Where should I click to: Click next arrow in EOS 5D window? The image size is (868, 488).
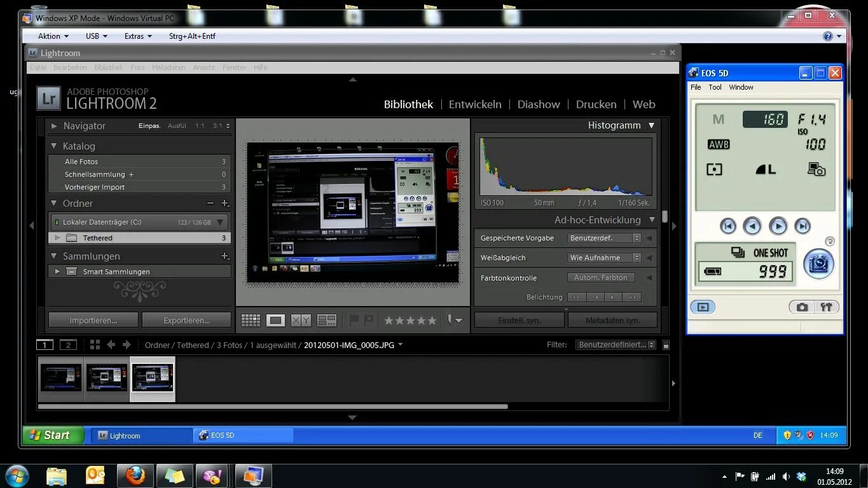pyautogui.click(x=778, y=226)
